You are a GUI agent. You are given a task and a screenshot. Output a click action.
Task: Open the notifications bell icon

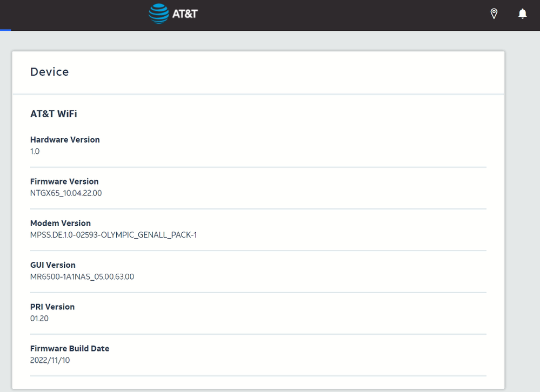[522, 14]
